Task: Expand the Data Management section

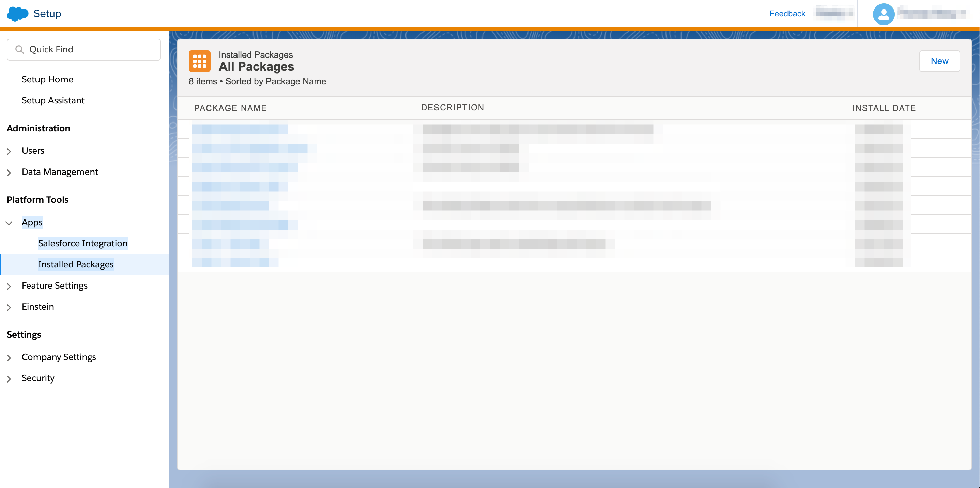Action: (x=9, y=172)
